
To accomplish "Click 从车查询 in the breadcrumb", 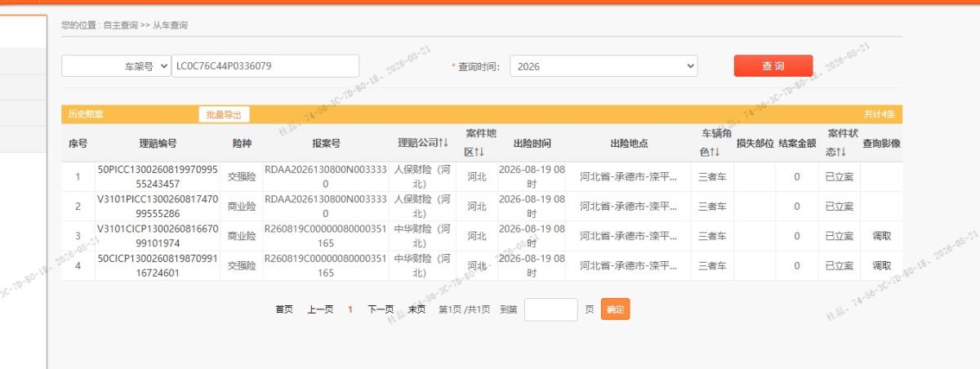I will click(171, 25).
